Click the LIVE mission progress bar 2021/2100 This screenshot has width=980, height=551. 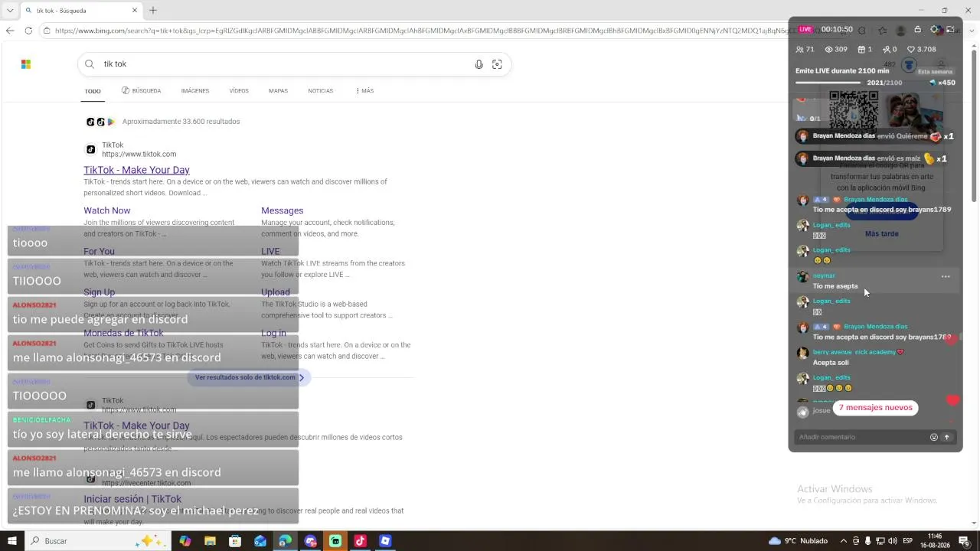pyautogui.click(x=830, y=83)
